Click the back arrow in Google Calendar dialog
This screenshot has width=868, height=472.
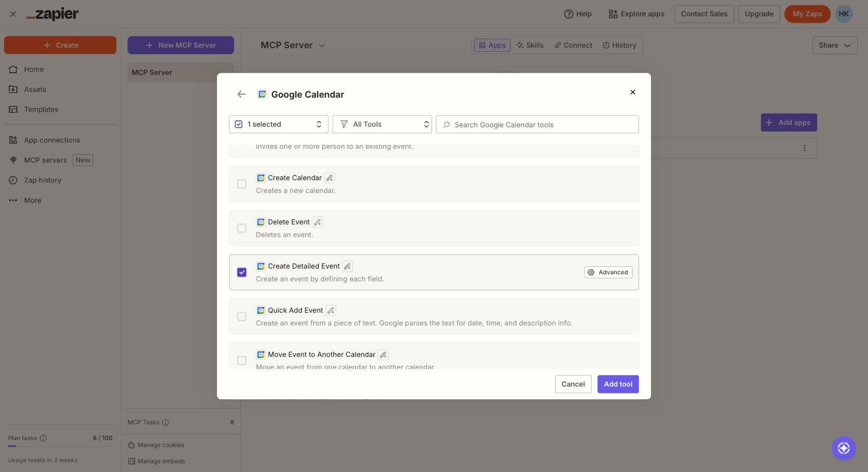(241, 94)
